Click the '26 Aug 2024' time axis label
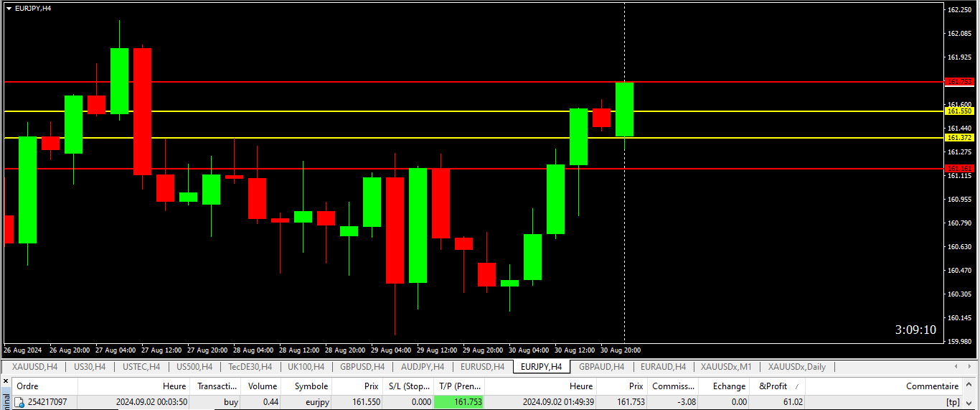Viewport: 980px width, 410px height. [22, 350]
